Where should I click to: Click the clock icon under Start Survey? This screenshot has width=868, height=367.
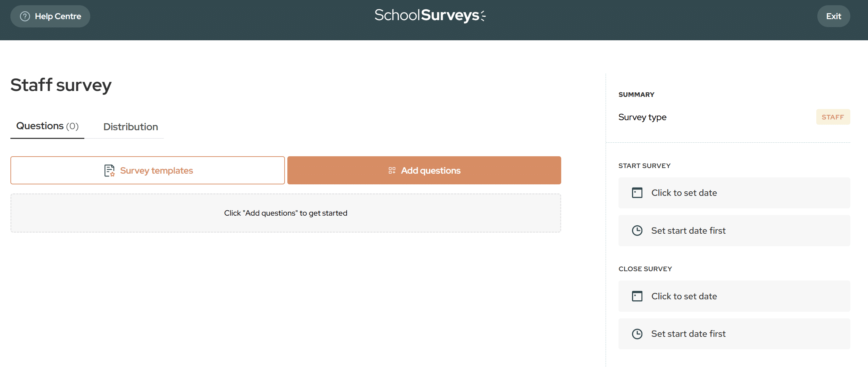click(637, 231)
